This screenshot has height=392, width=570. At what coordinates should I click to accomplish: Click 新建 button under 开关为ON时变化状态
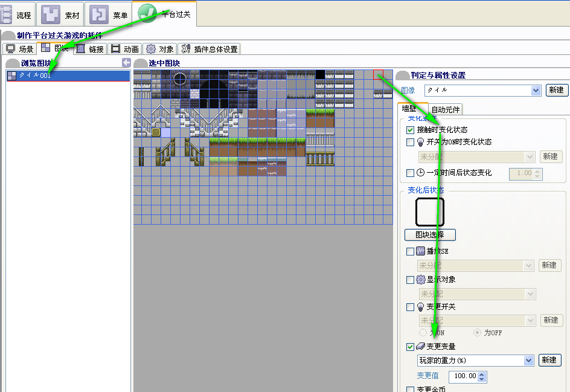tap(550, 156)
